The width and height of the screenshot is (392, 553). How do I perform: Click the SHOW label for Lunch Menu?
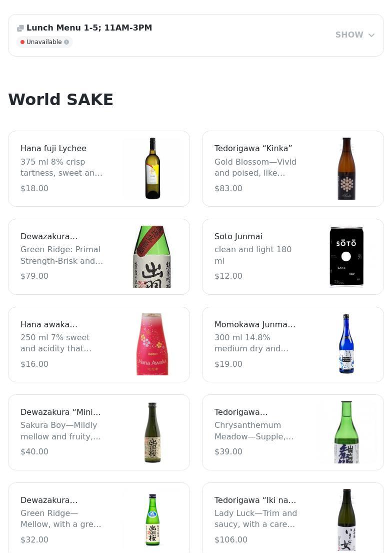tap(349, 35)
